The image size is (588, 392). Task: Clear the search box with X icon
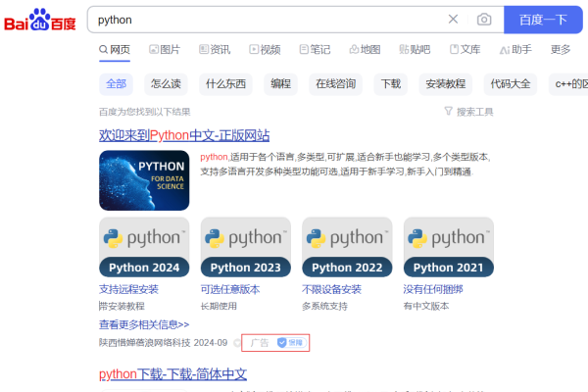tap(453, 20)
